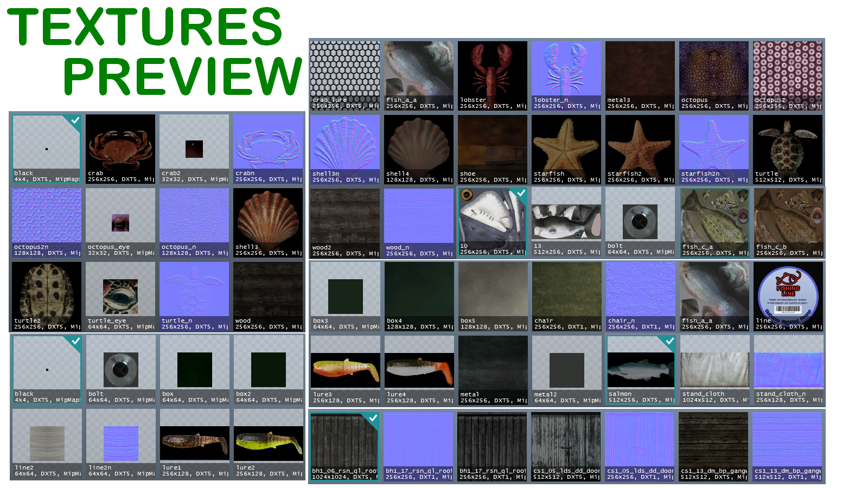Select the octopus_eye texture
Screen dimensions: 868x488
tap(120, 222)
